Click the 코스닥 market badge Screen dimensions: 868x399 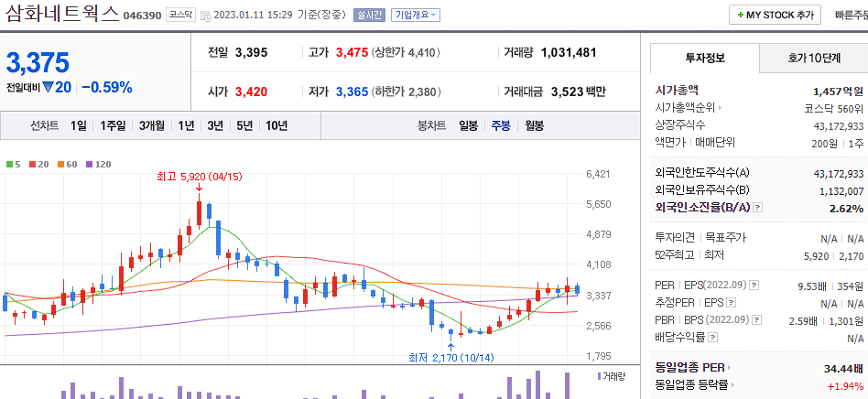pos(180,15)
